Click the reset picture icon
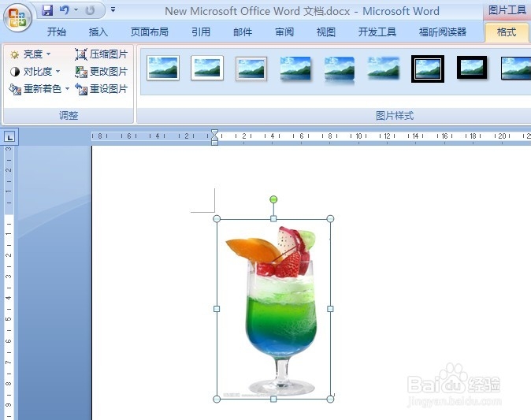Image resolution: width=531 pixels, height=420 pixels. pos(81,89)
